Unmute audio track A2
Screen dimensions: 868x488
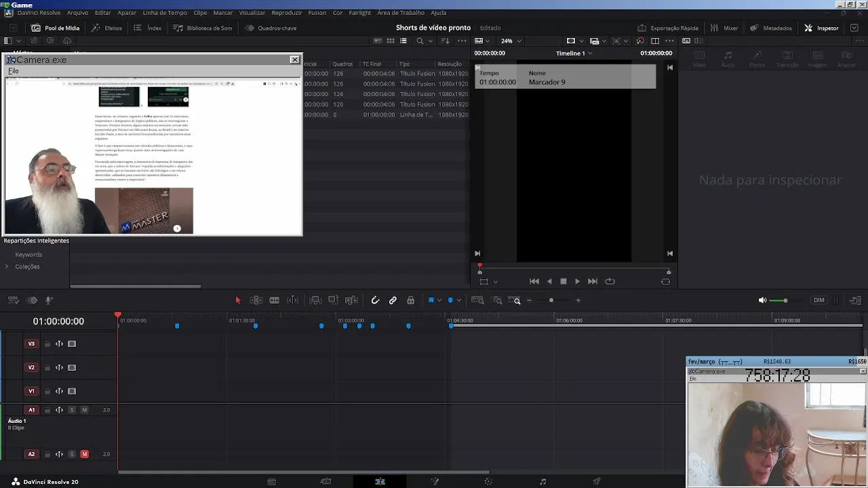[x=84, y=454]
